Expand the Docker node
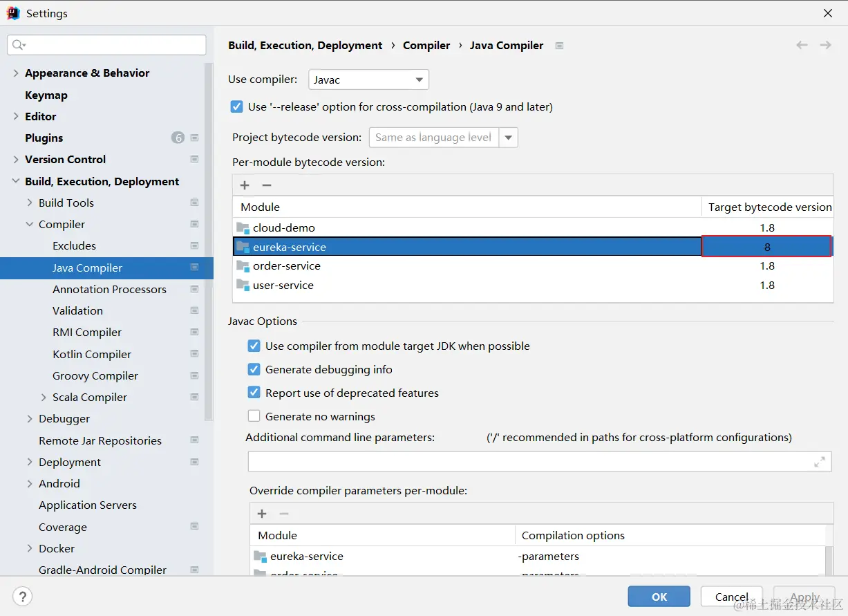Viewport: 848px width, 616px height. point(30,548)
